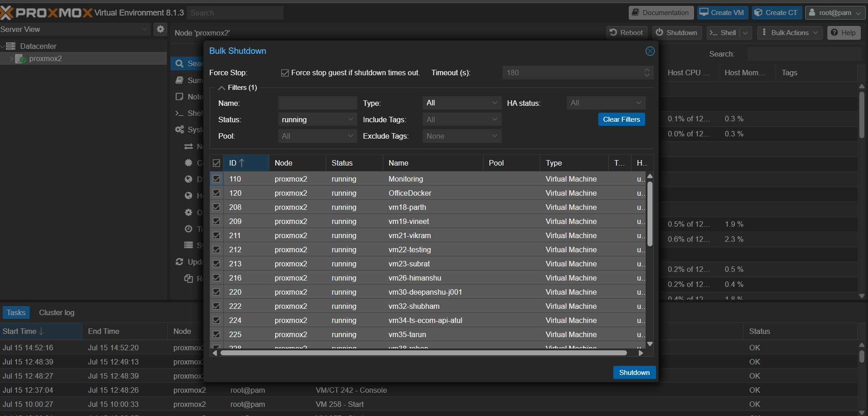Click the Proxmox logo icon

6,13
